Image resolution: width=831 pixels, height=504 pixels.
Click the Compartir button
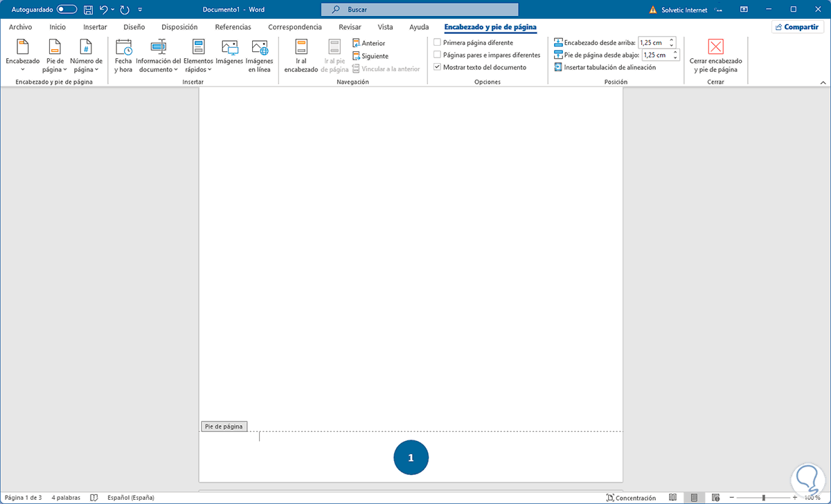tap(798, 27)
